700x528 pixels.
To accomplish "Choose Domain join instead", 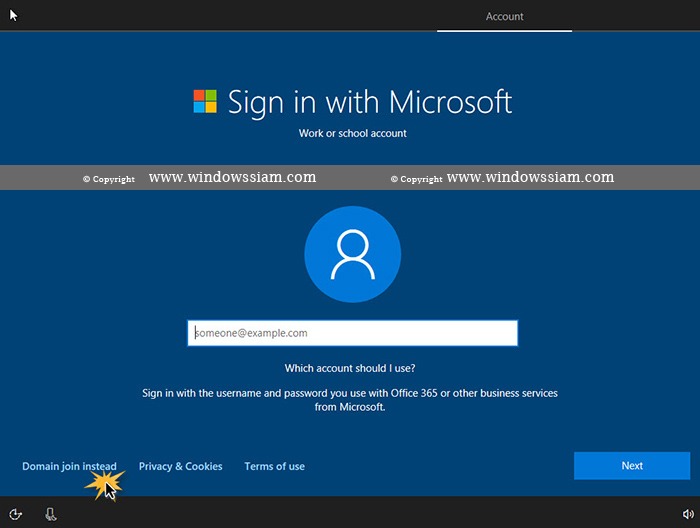I will [x=69, y=466].
